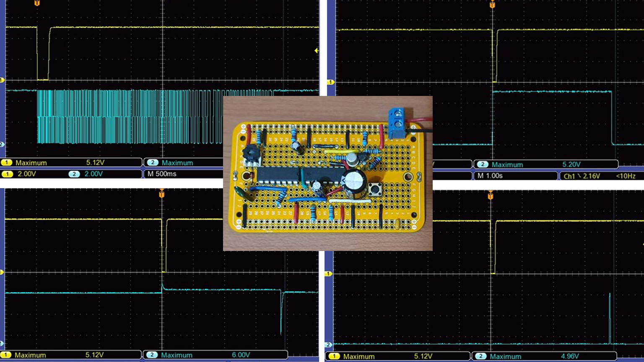The height and width of the screenshot is (362, 644).
Task: Click yellow trigger level arrow on top-left scope
Action: coord(317,51)
